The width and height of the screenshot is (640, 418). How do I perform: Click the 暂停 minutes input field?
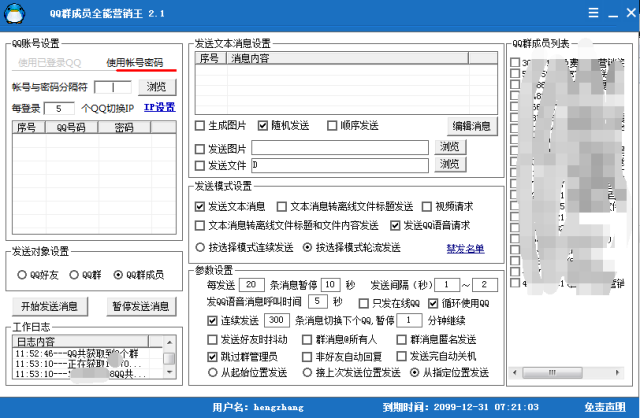409,320
